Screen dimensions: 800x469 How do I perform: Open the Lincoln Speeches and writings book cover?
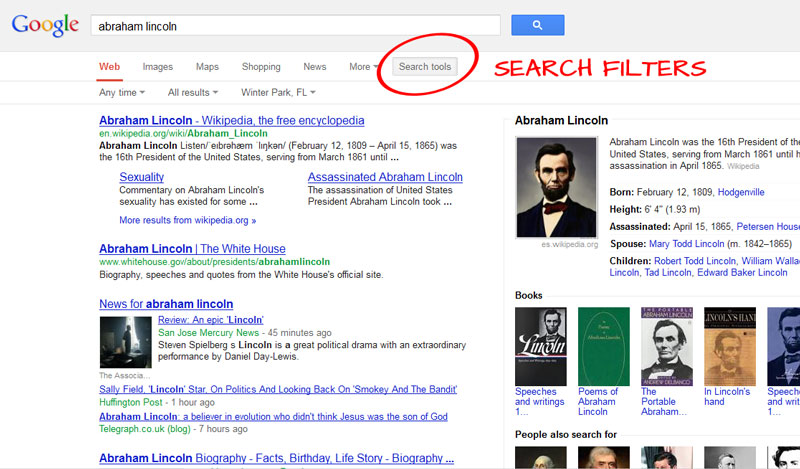pyautogui.click(x=540, y=347)
